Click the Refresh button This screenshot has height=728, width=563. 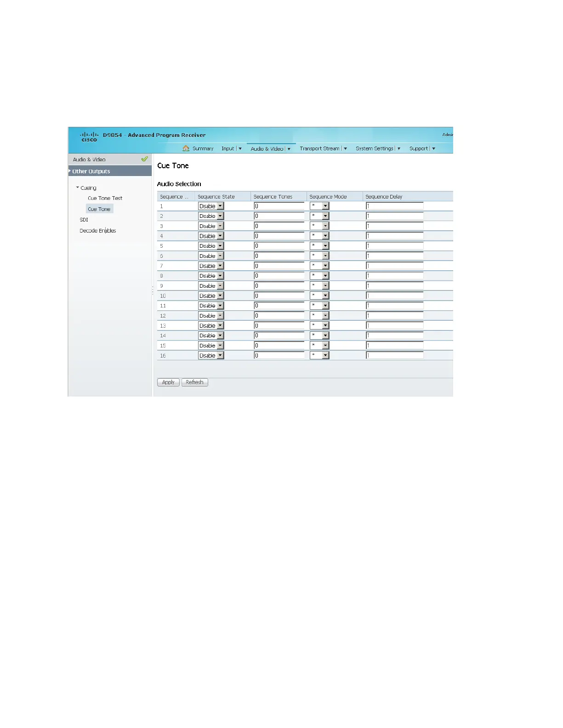tap(194, 382)
